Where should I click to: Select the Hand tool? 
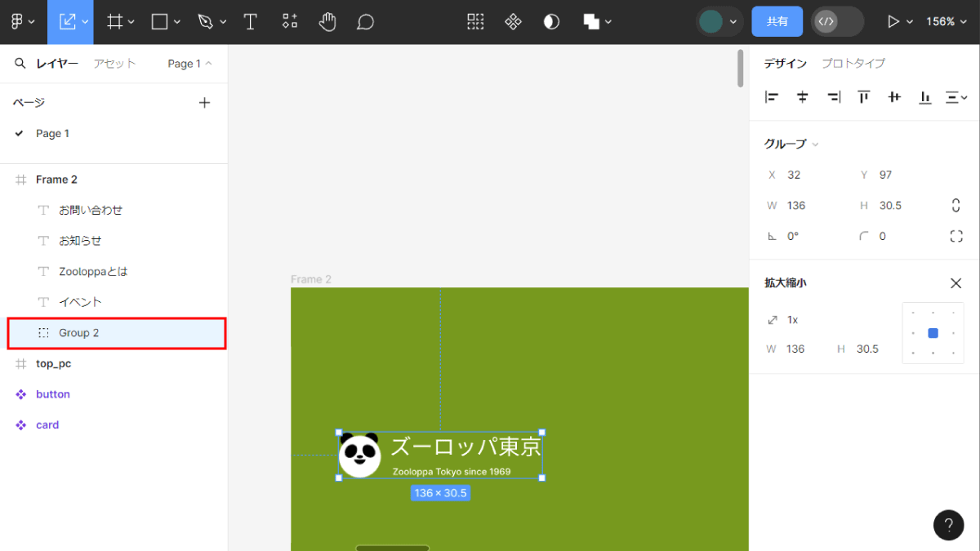(327, 22)
